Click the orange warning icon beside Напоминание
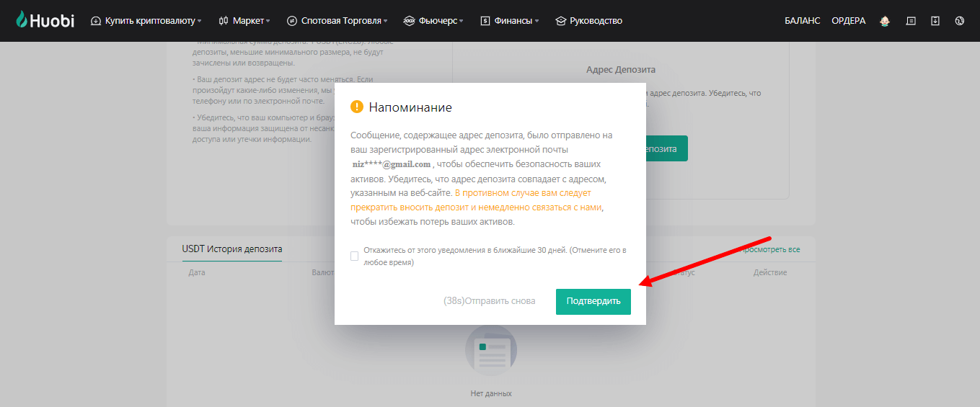The image size is (980, 407). pos(357,107)
